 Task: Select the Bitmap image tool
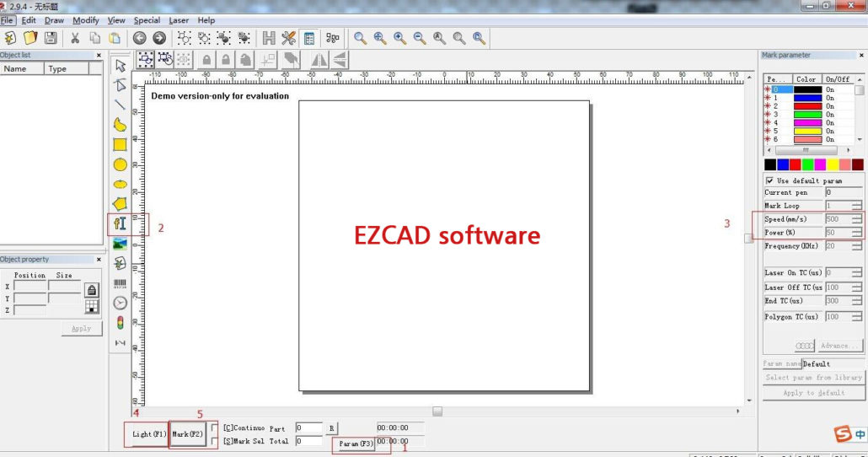[x=121, y=244]
